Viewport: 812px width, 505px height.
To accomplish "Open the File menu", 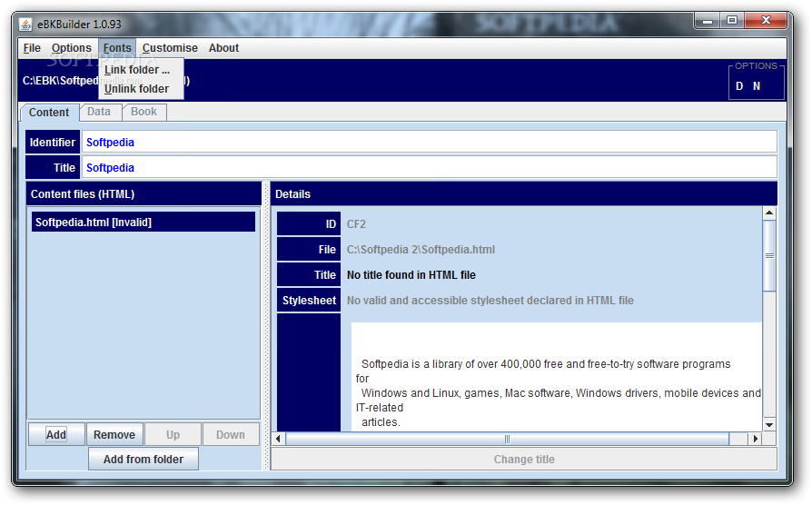I will pos(32,48).
